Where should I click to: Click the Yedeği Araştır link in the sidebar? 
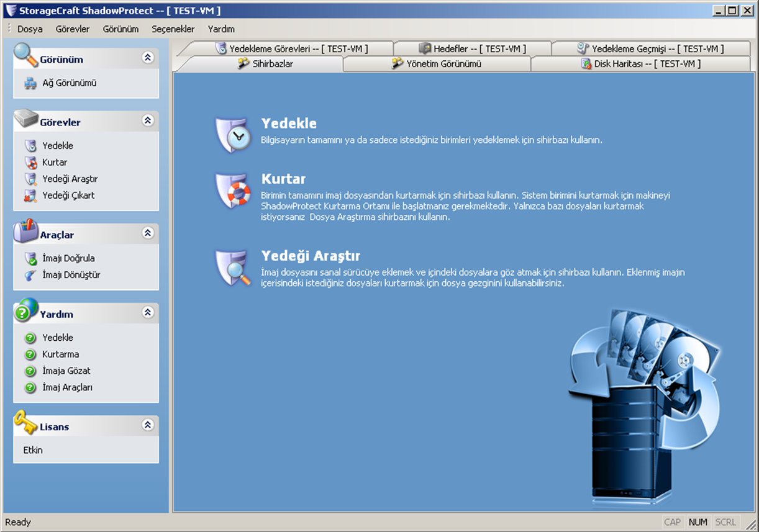70,179
